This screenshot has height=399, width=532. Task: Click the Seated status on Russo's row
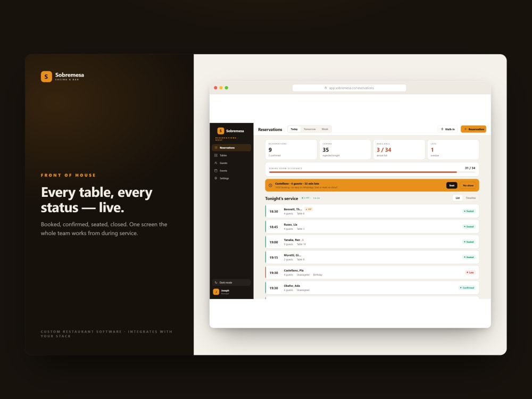point(469,226)
